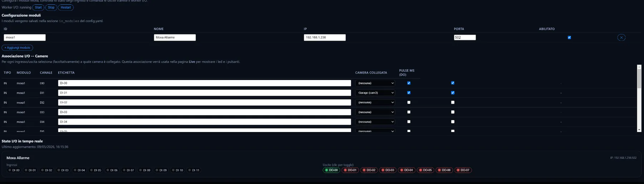Toggle output DO-06

[444, 170]
